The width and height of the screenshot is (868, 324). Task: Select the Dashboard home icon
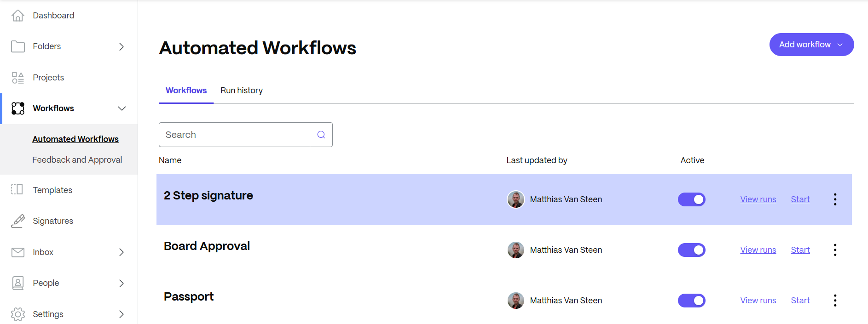pyautogui.click(x=17, y=15)
